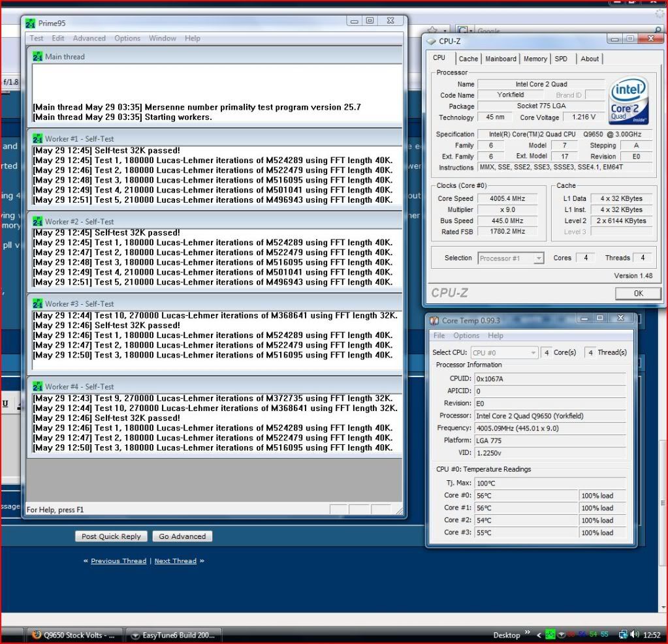Switch to the Mainboard tab in CPU-Z
Image resolution: width=668 pixels, height=644 pixels.
point(501,59)
